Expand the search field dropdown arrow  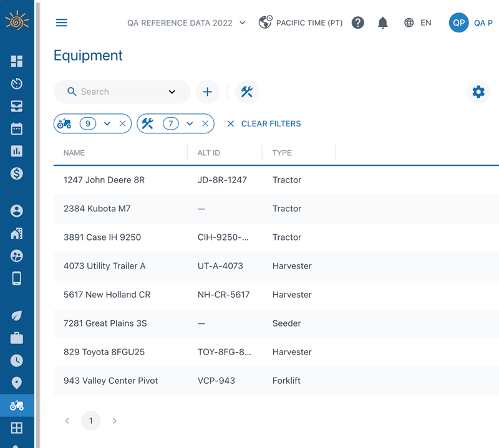(172, 92)
